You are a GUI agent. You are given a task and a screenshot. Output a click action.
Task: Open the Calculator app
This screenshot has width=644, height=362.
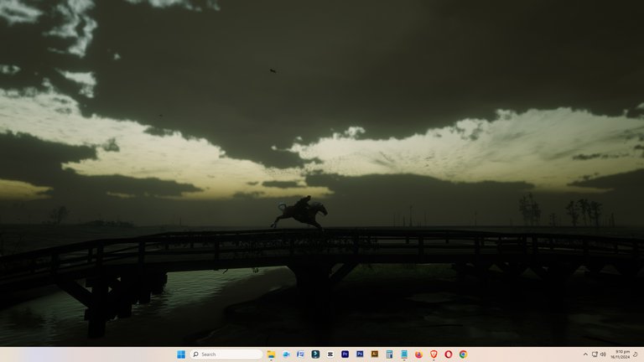[389, 354]
